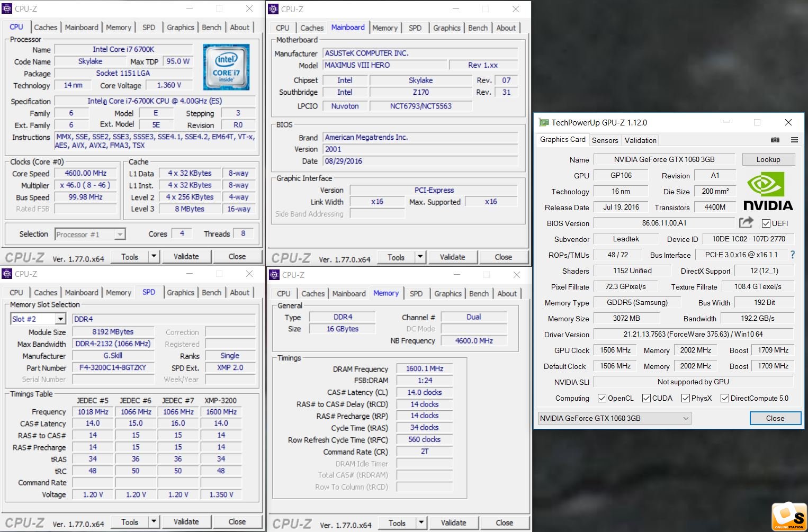Open About tab in the Memory CPU-Z window
The width and height of the screenshot is (808, 532).
click(x=507, y=294)
